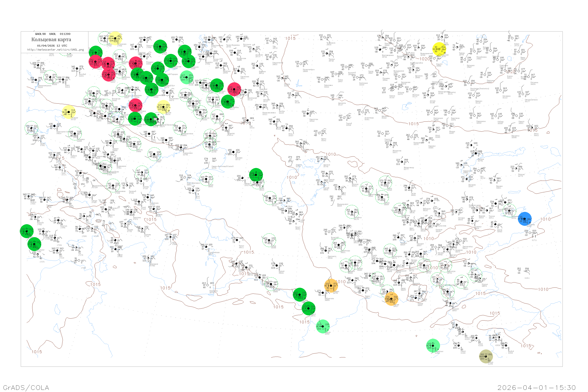
Task: Click the yellow Michurinsk 27935 station circle
Action: tap(115, 38)
